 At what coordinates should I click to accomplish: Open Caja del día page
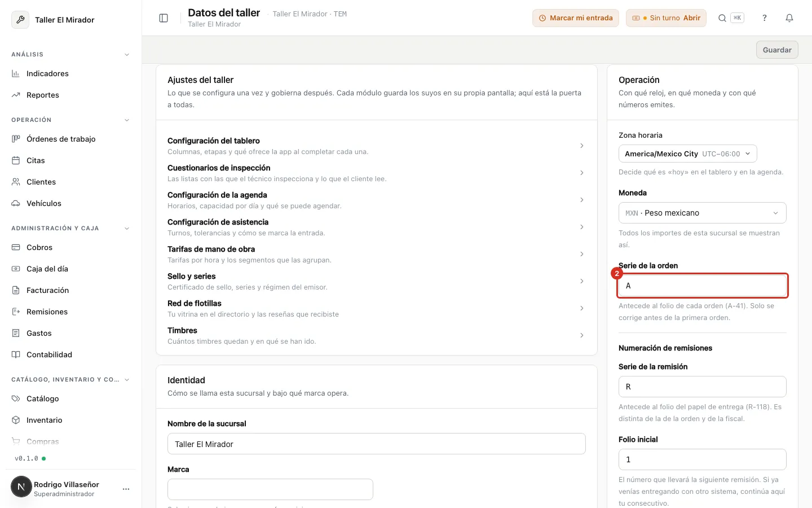pyautogui.click(x=70, y=269)
